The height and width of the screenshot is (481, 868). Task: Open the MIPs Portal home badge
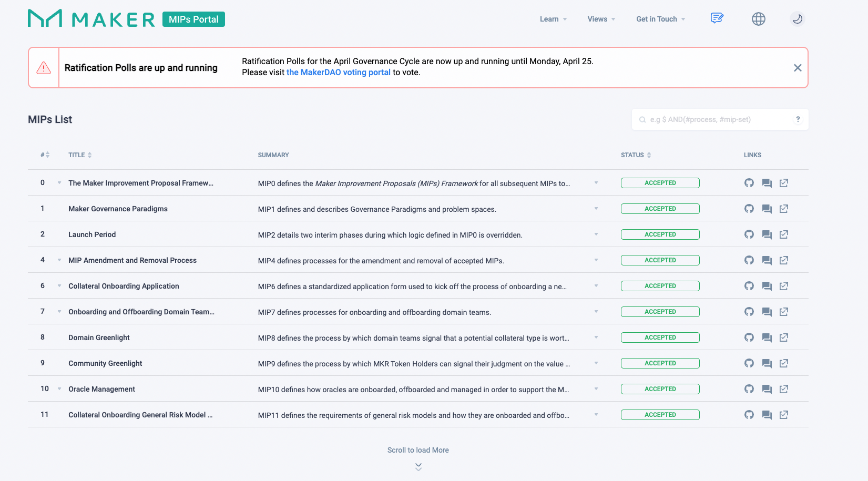193,19
